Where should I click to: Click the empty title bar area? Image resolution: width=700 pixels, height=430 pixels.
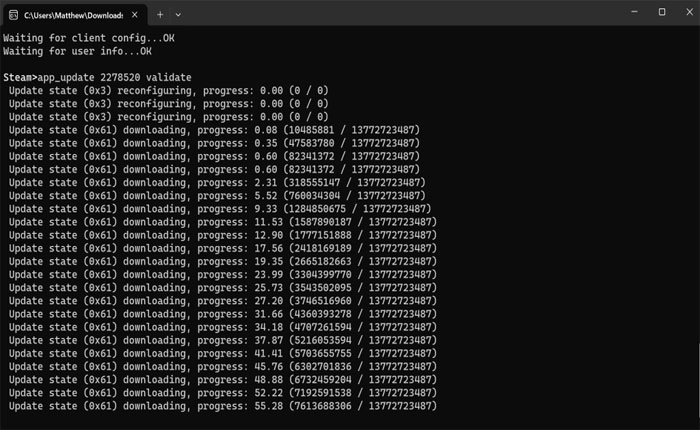click(400, 12)
